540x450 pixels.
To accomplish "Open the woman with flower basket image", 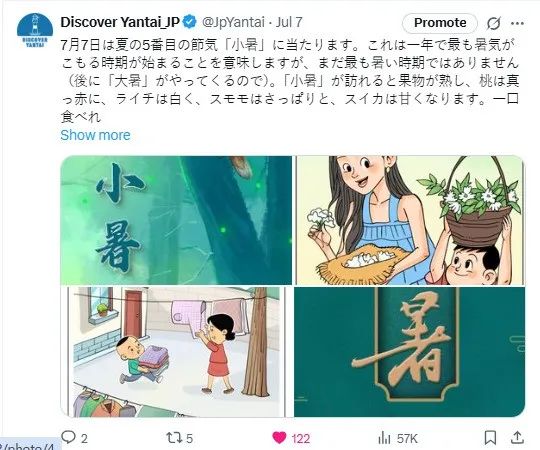I will 410,220.
